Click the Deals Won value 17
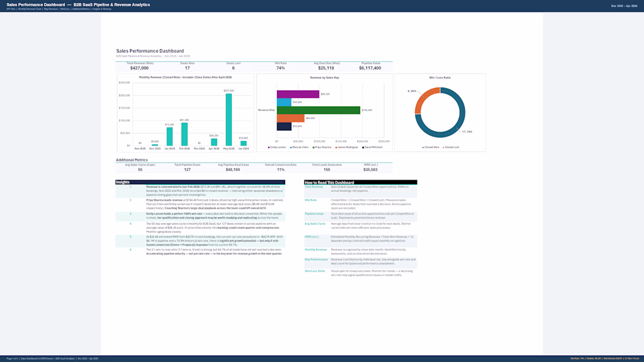 point(187,68)
